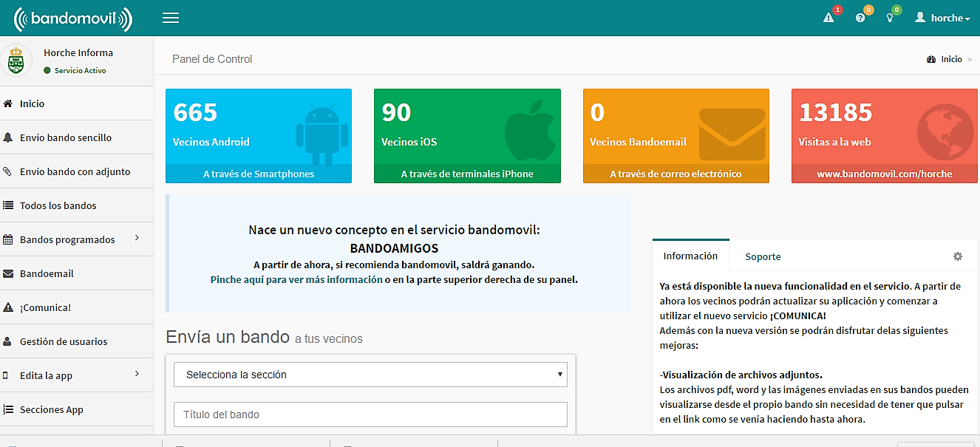
Task: Click the Servicio Activo status text
Action: [80, 71]
